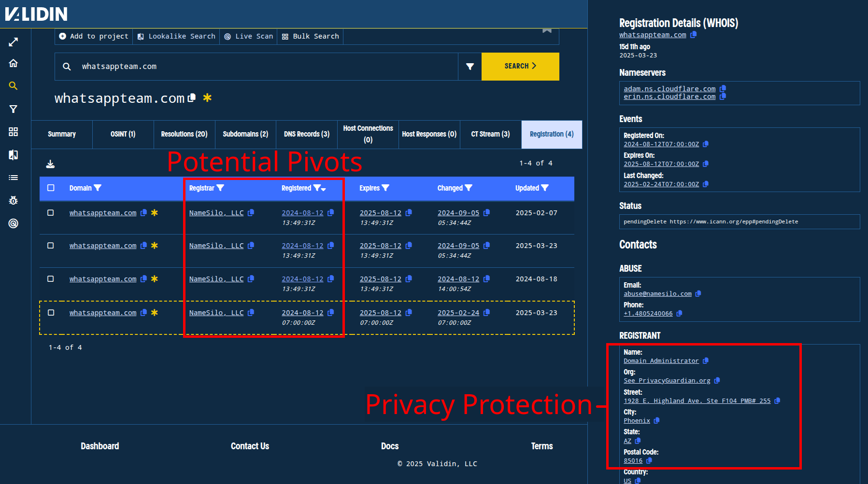Open the Updated column filter
The image size is (868, 484).
coord(545,188)
